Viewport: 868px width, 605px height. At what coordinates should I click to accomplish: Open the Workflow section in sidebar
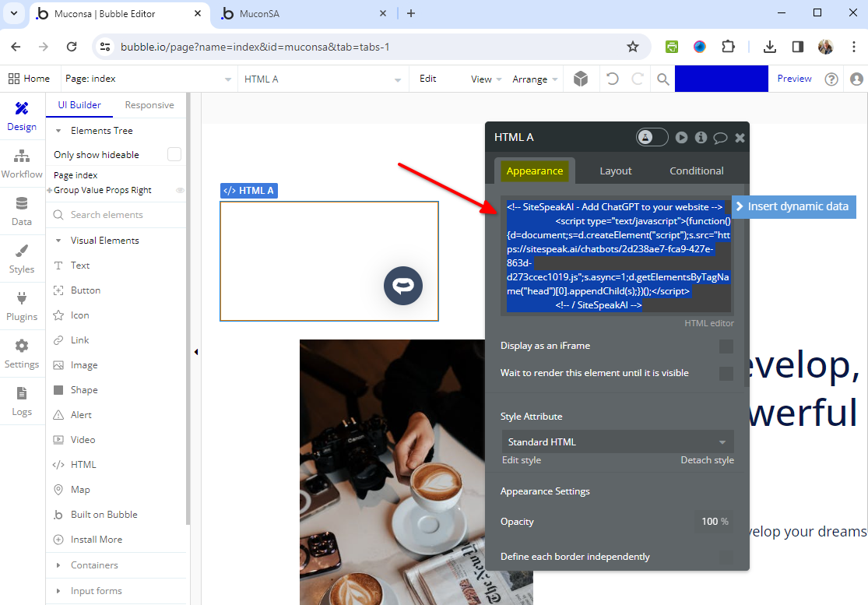[22, 164]
